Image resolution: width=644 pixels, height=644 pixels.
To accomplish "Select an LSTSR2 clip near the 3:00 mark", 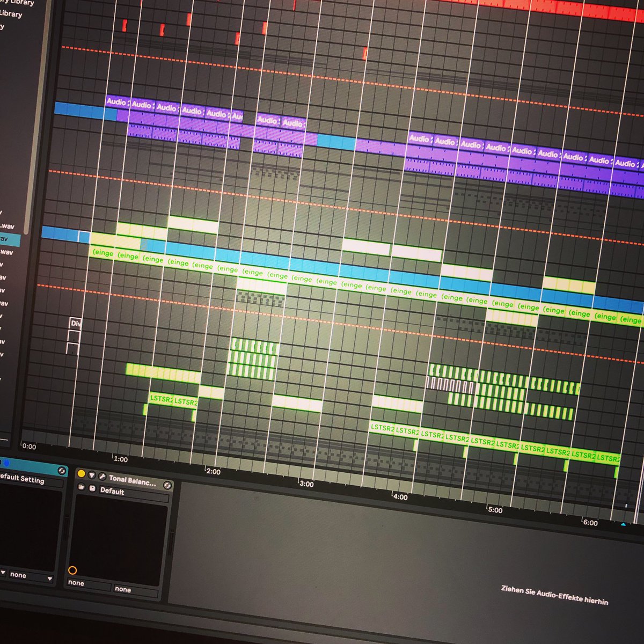I will [x=382, y=428].
